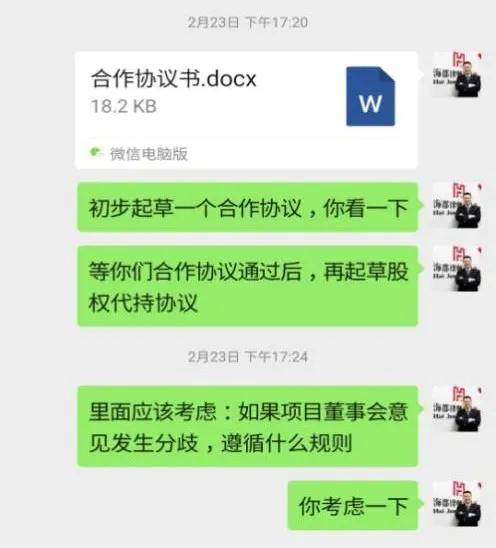Click the 微信电脑版 source label

149,154
